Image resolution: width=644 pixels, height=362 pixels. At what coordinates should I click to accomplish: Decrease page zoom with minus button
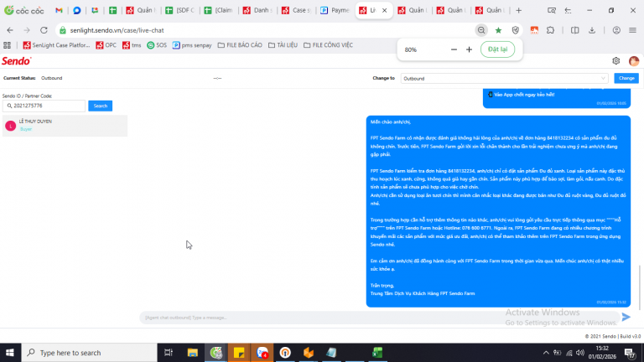pos(454,49)
